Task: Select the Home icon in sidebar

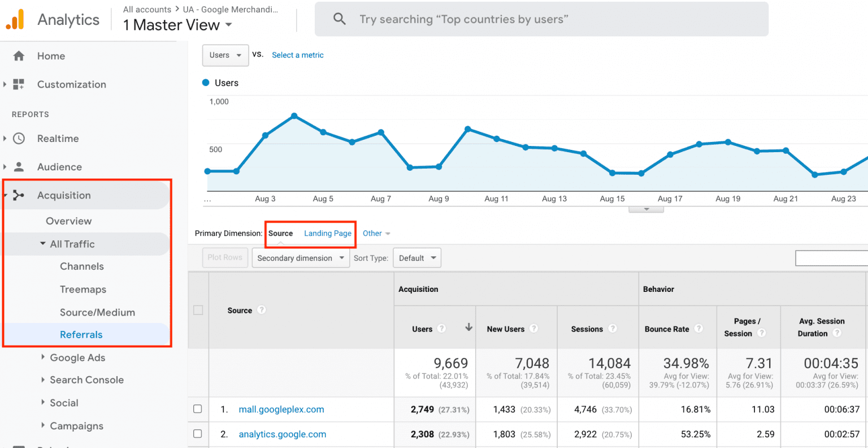Action: (19, 55)
